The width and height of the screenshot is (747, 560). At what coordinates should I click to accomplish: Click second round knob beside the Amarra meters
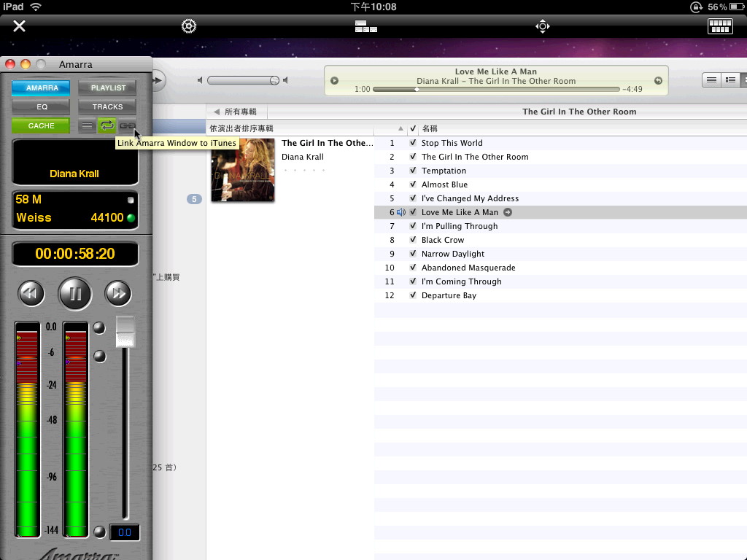tap(99, 356)
